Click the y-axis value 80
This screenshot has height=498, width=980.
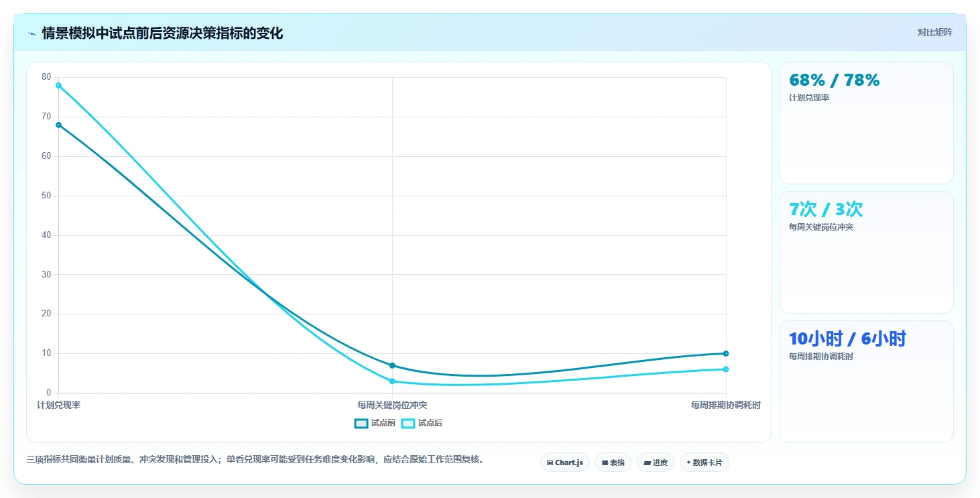pyautogui.click(x=46, y=77)
